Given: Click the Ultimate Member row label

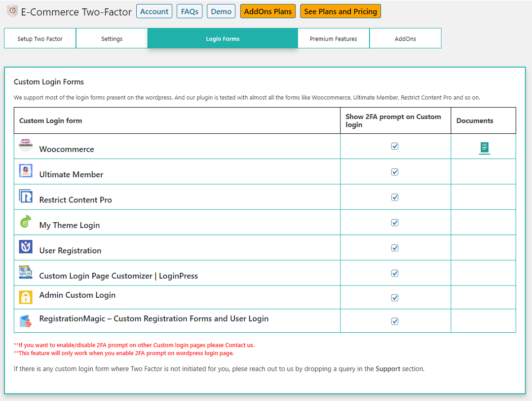Looking at the screenshot, I should 71,174.
